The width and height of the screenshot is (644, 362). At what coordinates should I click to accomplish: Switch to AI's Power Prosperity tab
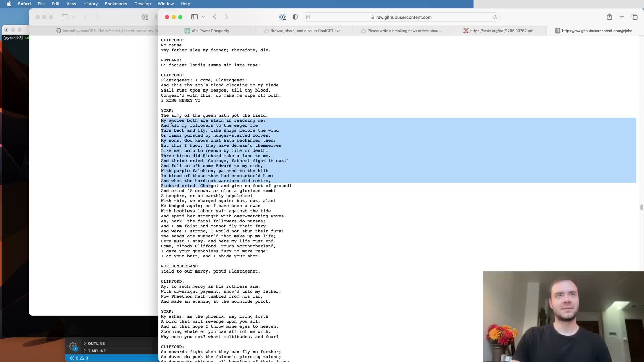(x=207, y=31)
